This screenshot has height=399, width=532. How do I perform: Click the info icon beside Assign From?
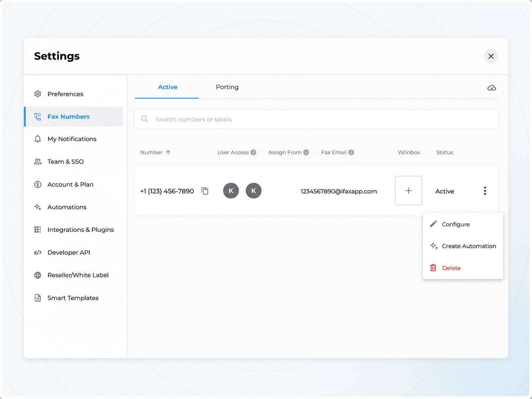click(x=306, y=152)
